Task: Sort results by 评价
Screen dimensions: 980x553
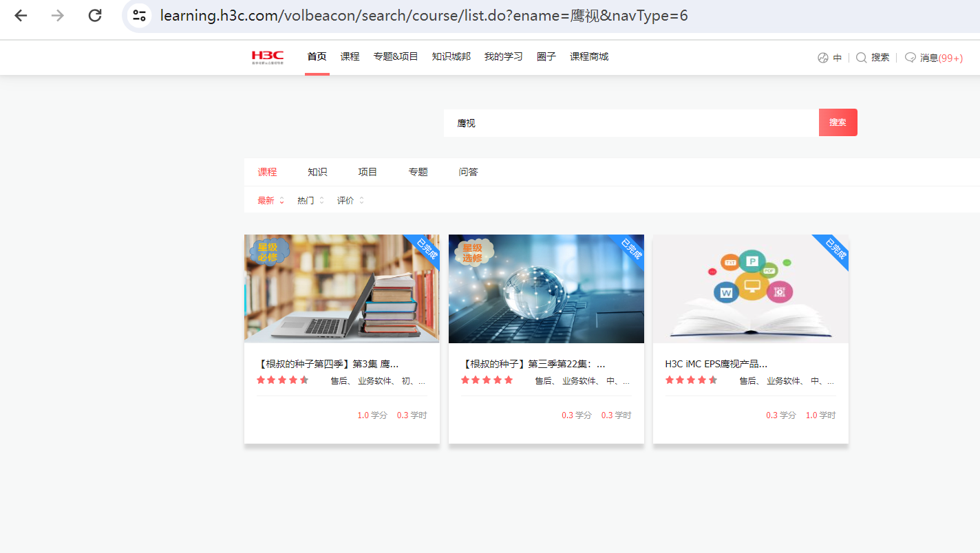Action: (350, 201)
